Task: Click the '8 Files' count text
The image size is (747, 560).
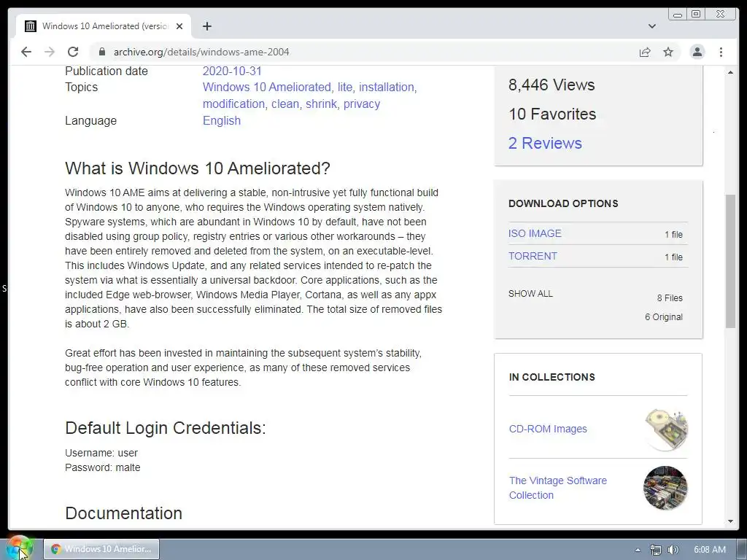Action: click(x=670, y=298)
